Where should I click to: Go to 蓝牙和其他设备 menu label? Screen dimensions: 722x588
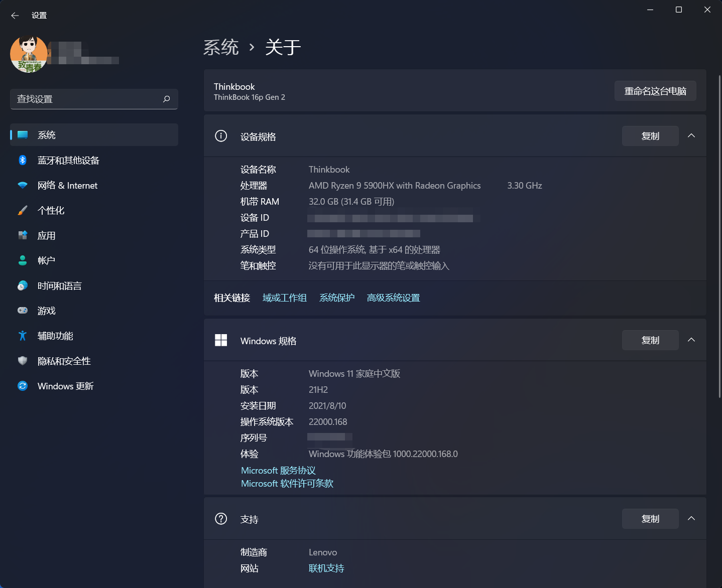pos(68,160)
